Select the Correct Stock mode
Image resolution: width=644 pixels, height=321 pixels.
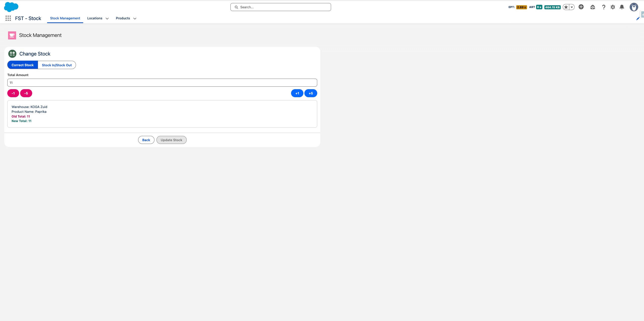[23, 65]
